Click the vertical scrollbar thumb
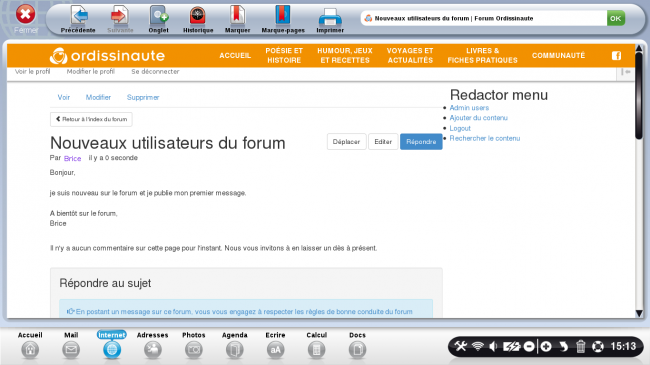The width and height of the screenshot is (650, 365). [639, 95]
